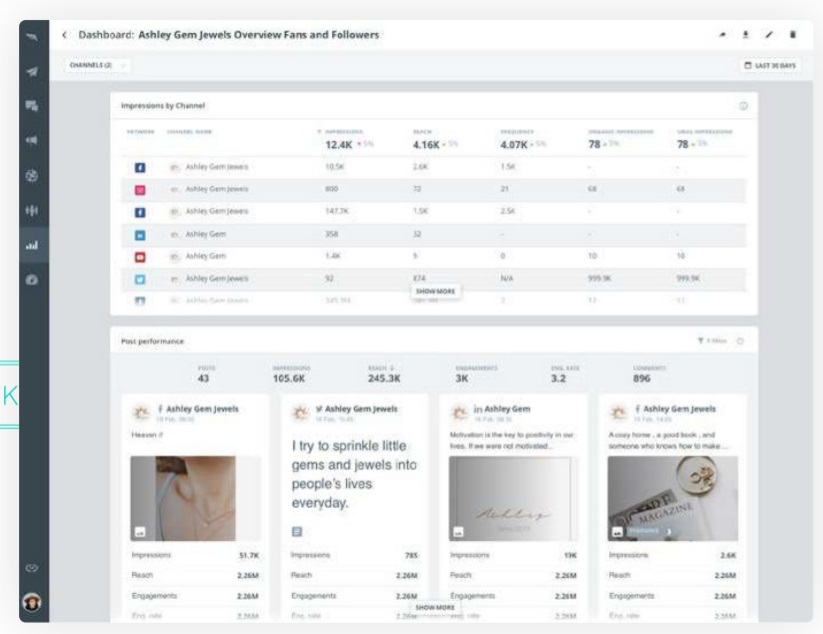Open the paper plane Publisher icon in sidebar
The width and height of the screenshot is (823, 634).
(x=32, y=72)
